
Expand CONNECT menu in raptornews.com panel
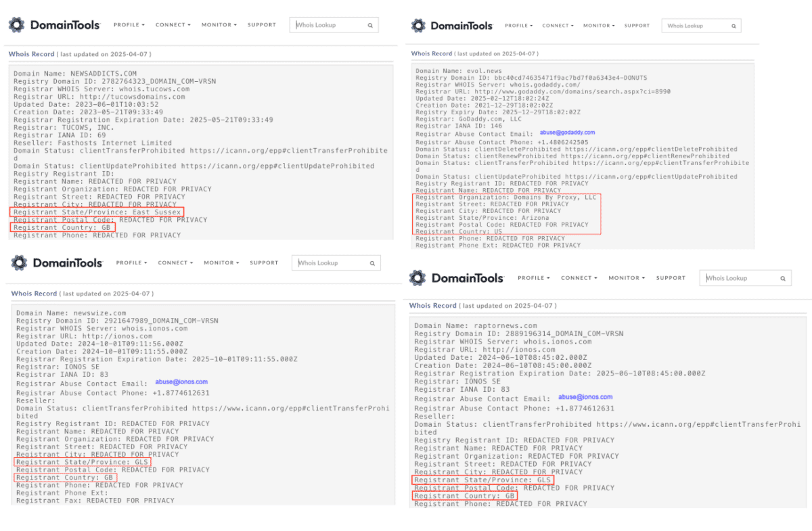579,278
